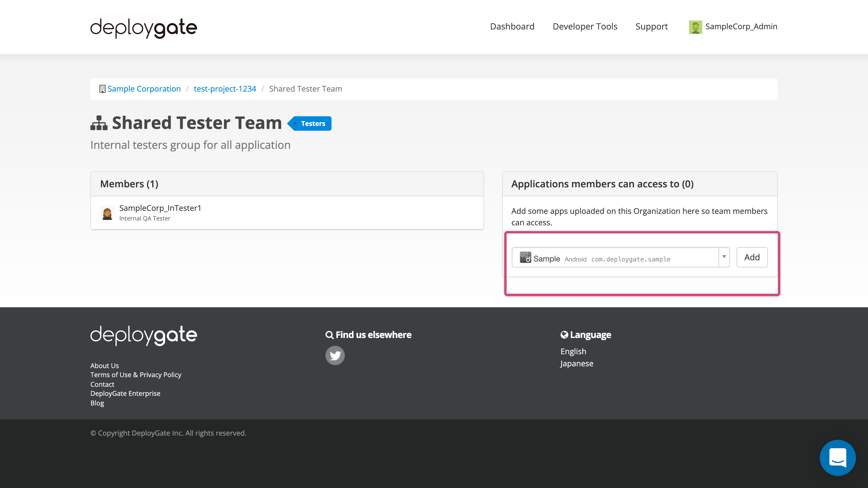Open the Sample Corporation breadcrumb link
868x488 pixels.
pyautogui.click(x=144, y=89)
